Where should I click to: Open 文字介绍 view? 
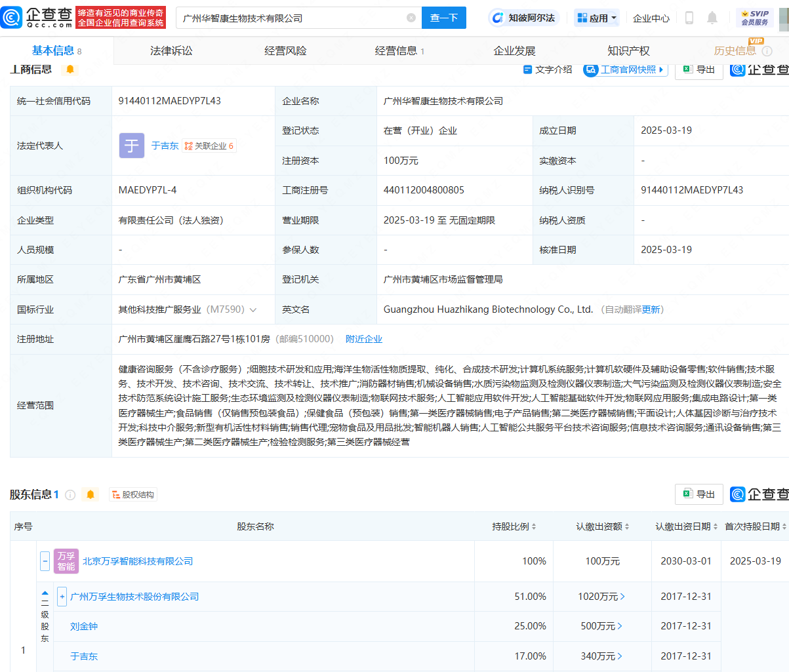548,69
